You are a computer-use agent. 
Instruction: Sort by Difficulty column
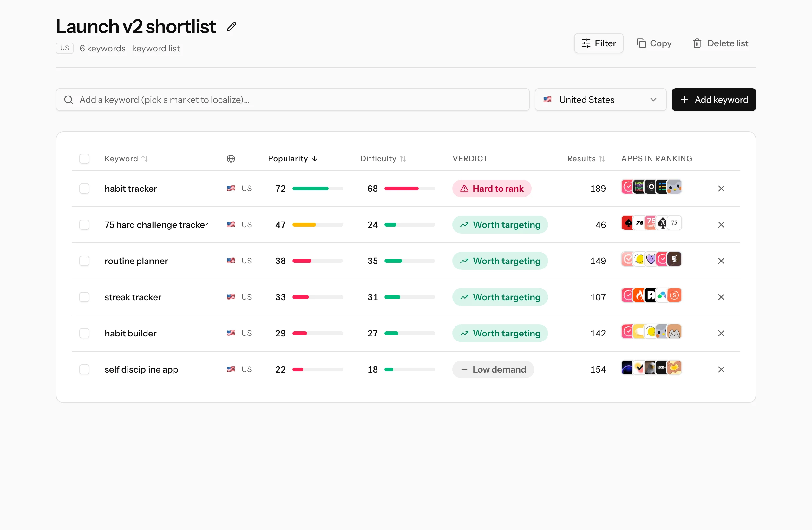point(383,159)
